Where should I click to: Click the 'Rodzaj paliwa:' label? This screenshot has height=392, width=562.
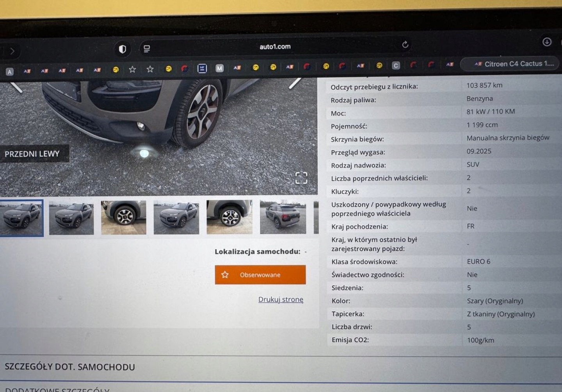coord(353,100)
